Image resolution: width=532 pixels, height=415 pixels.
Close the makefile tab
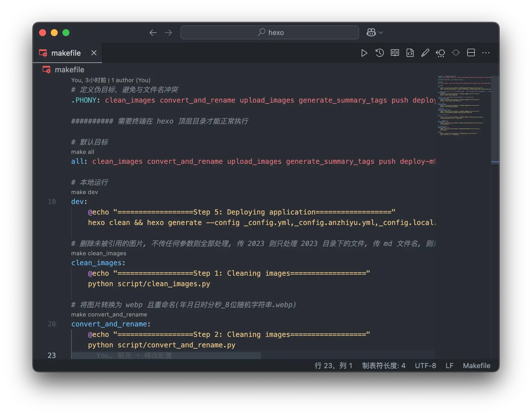[x=94, y=53]
